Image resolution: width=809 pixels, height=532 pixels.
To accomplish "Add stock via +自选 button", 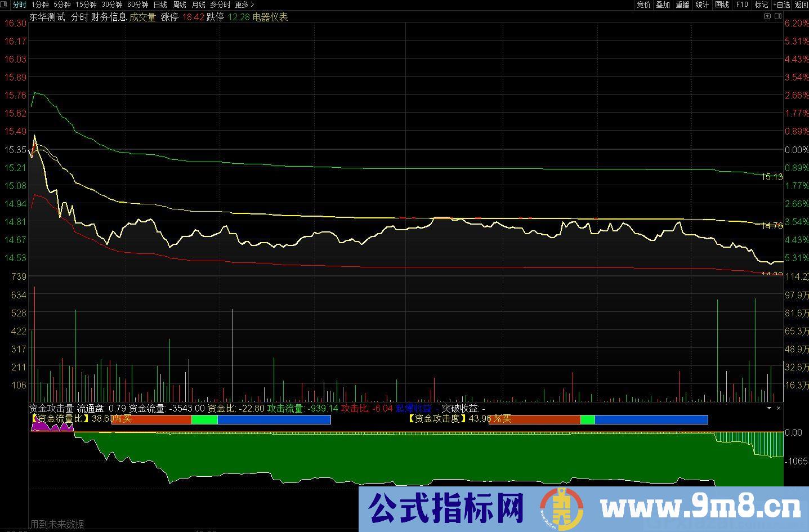I will point(782,5).
